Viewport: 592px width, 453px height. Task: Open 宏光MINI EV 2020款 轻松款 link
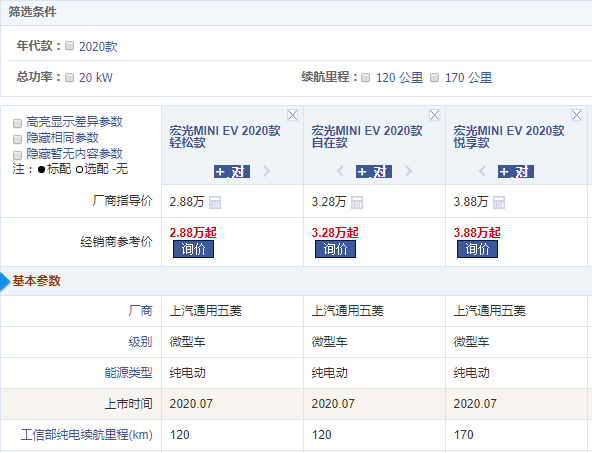tap(225, 137)
